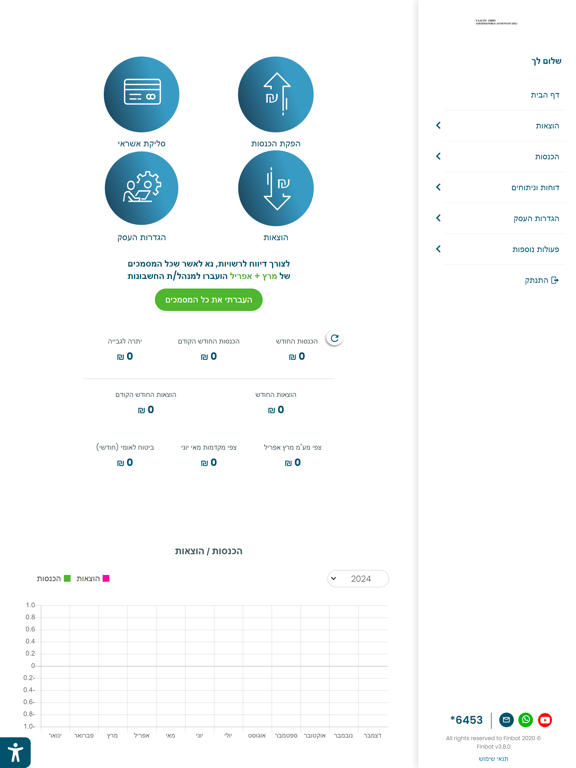The image size is (576, 768).
Task: Click the הפקת הכנסות label under the icon
Action: click(276, 144)
